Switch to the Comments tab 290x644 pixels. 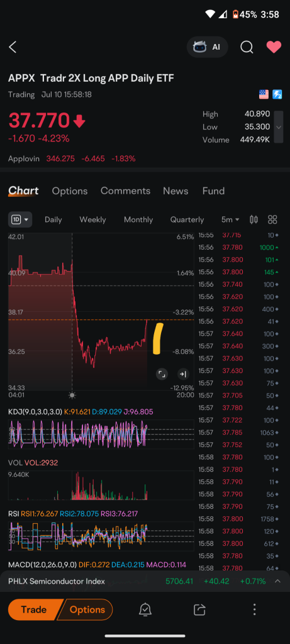tap(125, 191)
